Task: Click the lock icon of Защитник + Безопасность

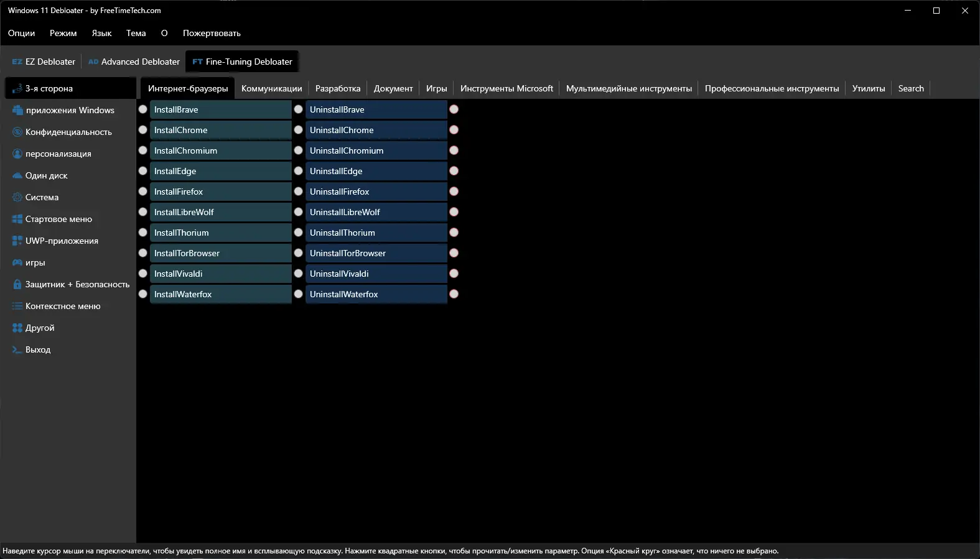Action: pyautogui.click(x=17, y=284)
